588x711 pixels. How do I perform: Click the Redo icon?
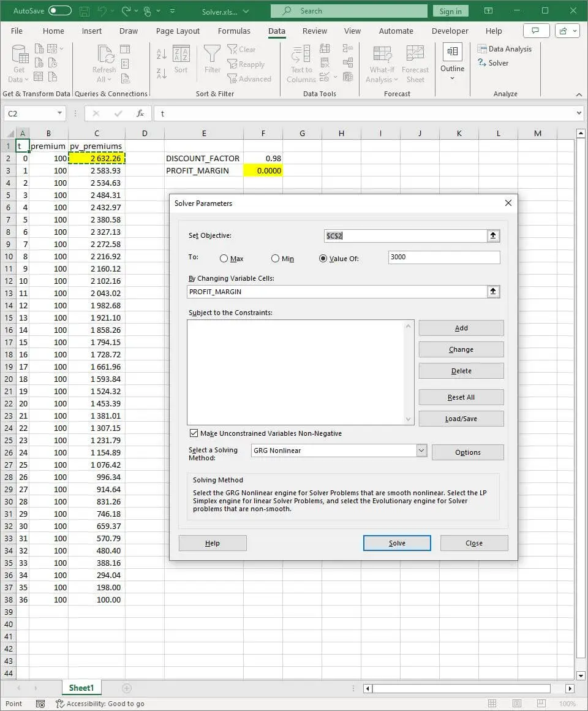click(126, 11)
